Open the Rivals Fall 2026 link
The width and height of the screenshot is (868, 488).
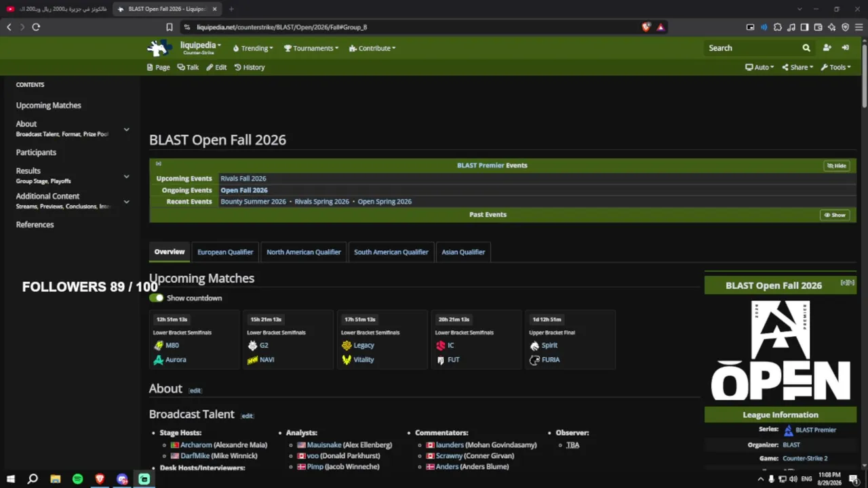coord(243,179)
